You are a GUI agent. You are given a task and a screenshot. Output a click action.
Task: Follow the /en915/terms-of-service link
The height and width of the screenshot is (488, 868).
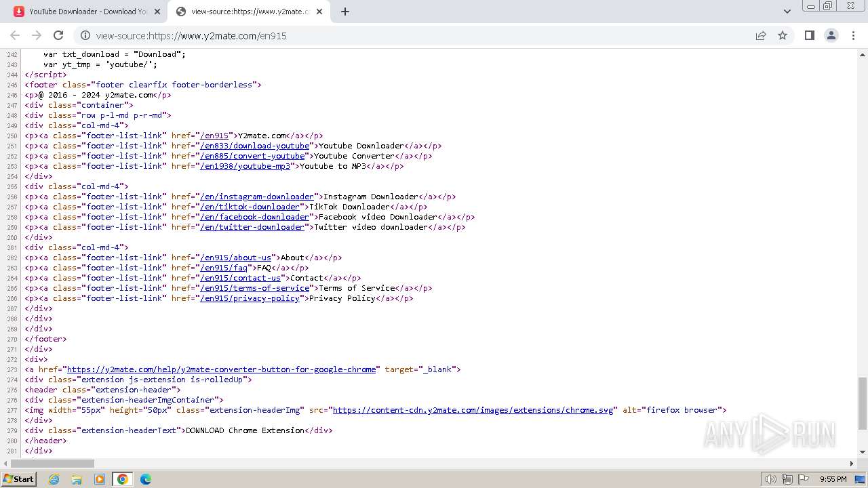[254, 288]
